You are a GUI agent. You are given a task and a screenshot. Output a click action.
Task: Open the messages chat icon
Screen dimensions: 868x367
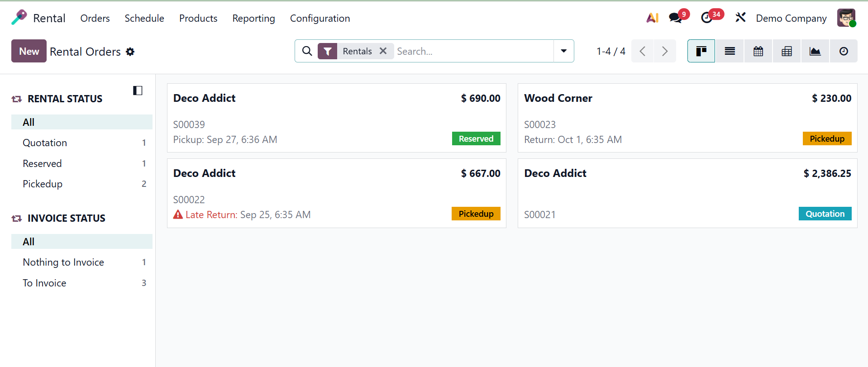(x=675, y=18)
